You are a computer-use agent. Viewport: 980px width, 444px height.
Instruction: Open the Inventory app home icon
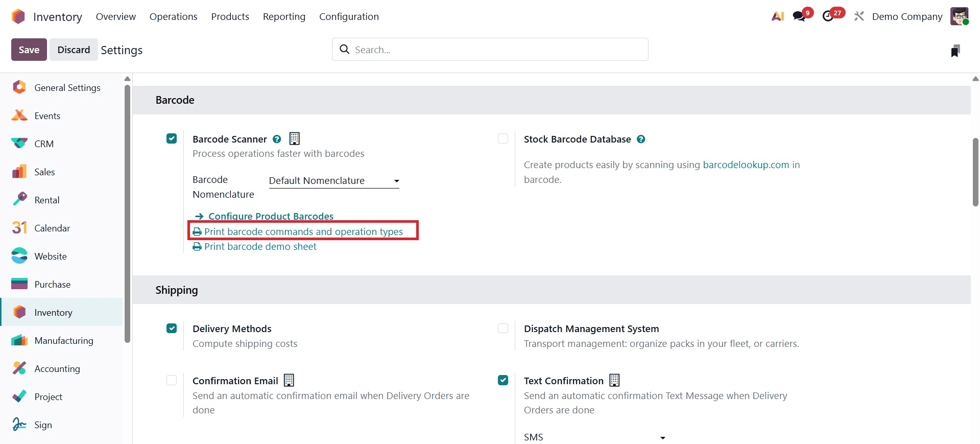click(18, 16)
